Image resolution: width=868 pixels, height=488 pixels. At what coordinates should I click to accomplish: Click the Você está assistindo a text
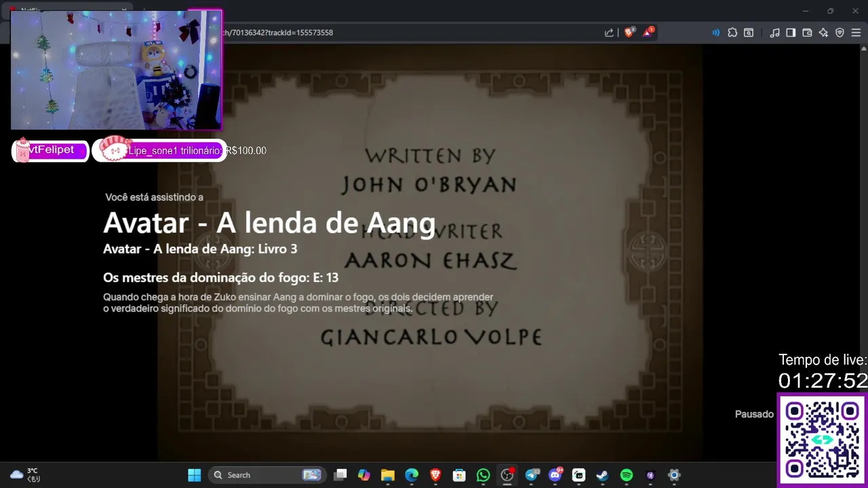point(154,197)
